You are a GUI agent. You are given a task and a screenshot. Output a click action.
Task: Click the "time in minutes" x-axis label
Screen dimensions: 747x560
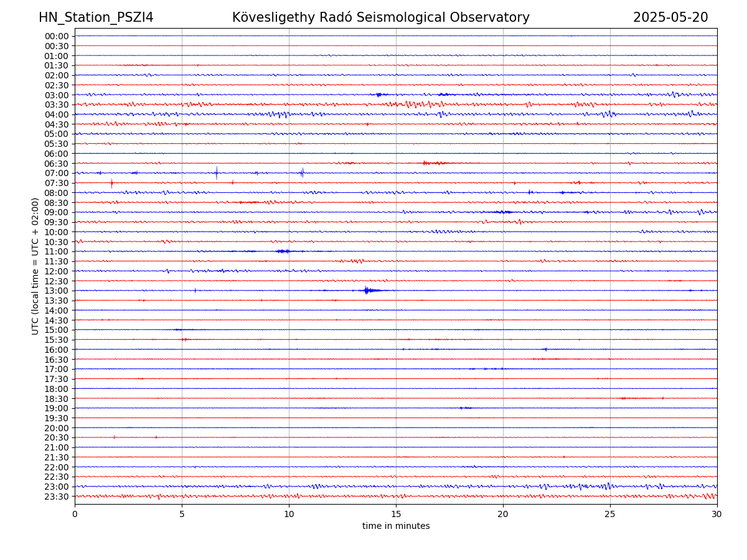[396, 526]
